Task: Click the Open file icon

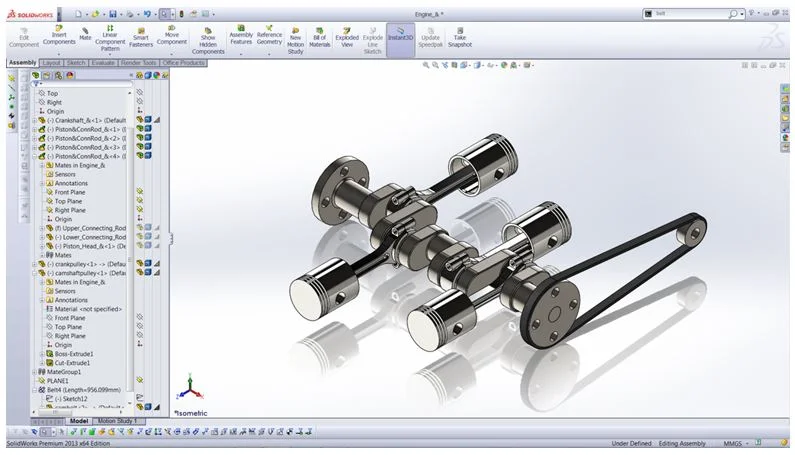Action: [95, 14]
